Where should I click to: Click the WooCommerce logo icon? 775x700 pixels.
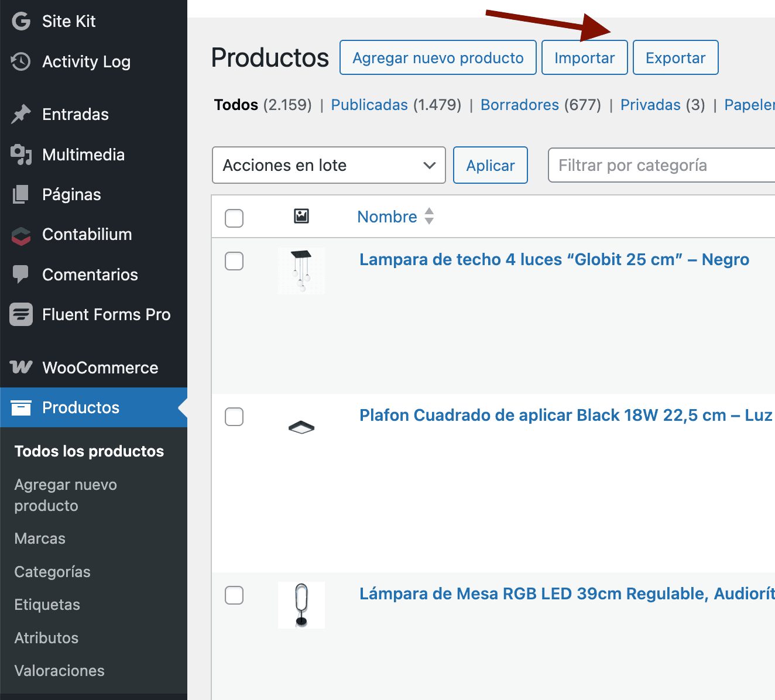20,367
